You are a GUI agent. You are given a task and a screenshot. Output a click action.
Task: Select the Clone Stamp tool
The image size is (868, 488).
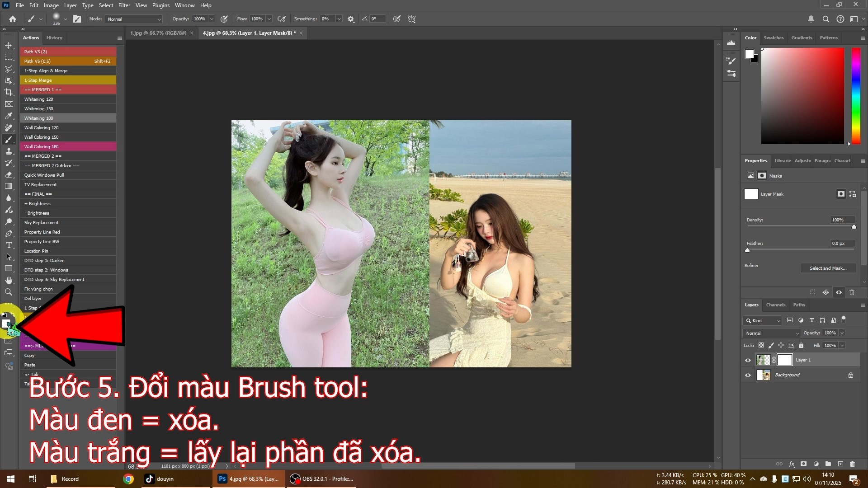pos(9,151)
